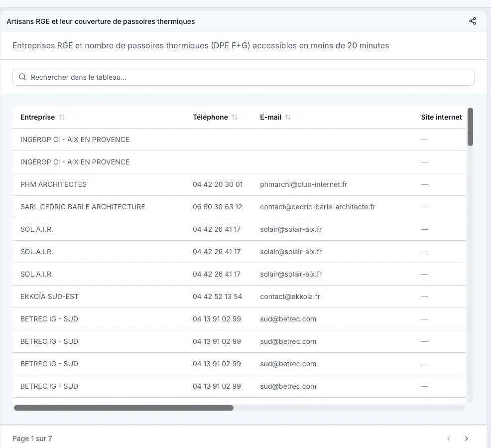Select the EKKOÏA SUD-EST cell
The width and height of the screenshot is (491, 448).
49,297
